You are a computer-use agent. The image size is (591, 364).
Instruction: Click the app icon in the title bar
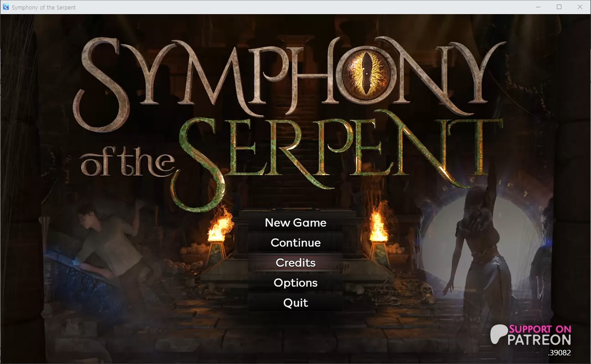6,7
